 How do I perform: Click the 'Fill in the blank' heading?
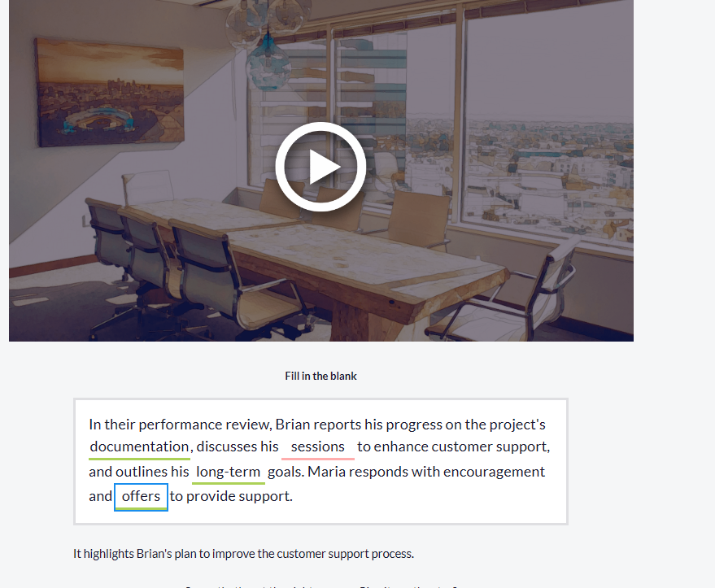pos(320,376)
